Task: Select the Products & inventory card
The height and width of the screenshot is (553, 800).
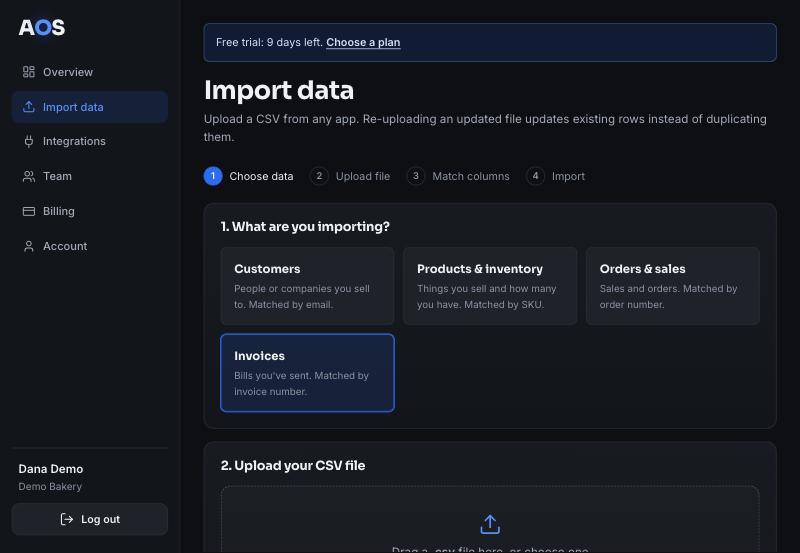Action: coord(490,286)
